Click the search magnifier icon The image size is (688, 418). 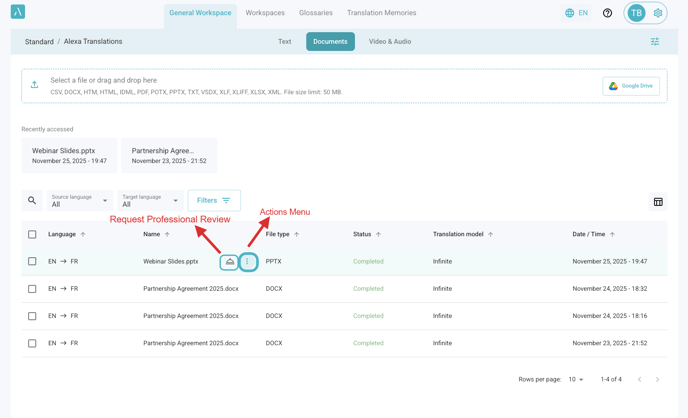(x=32, y=201)
